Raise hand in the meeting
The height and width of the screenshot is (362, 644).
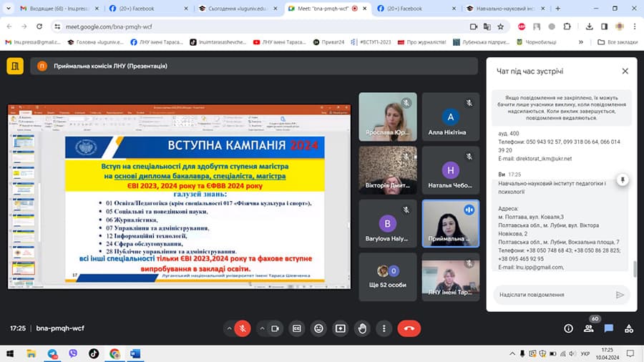[362, 328]
